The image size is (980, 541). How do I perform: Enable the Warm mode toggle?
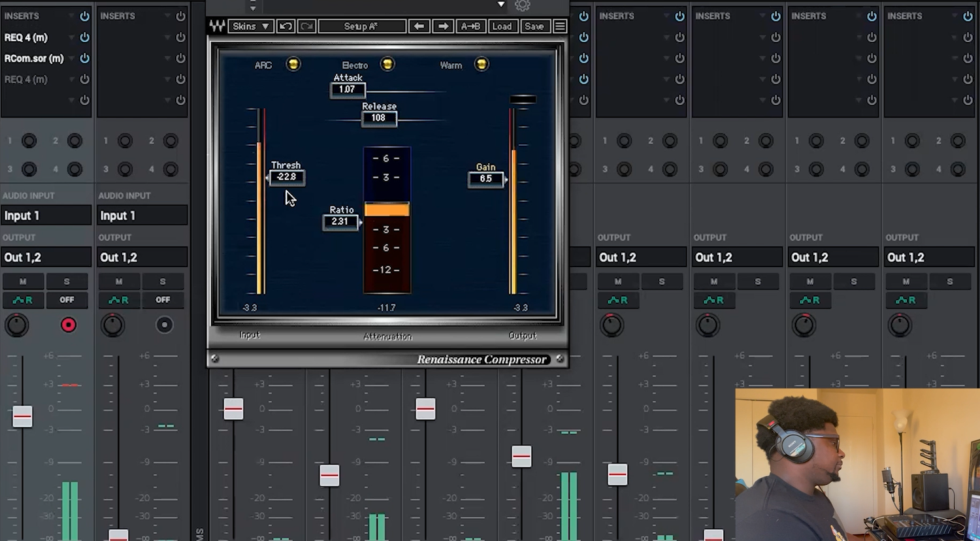(x=482, y=64)
